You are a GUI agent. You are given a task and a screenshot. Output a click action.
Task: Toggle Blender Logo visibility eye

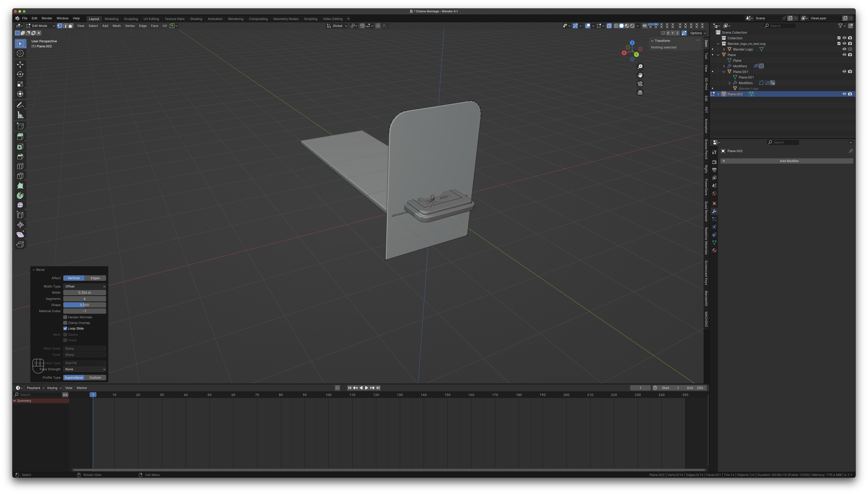point(844,49)
